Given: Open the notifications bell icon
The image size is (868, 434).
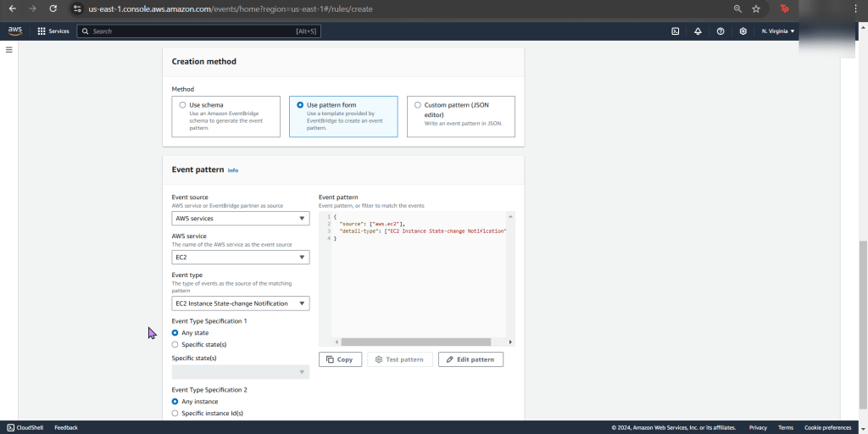Looking at the screenshot, I should pos(698,31).
